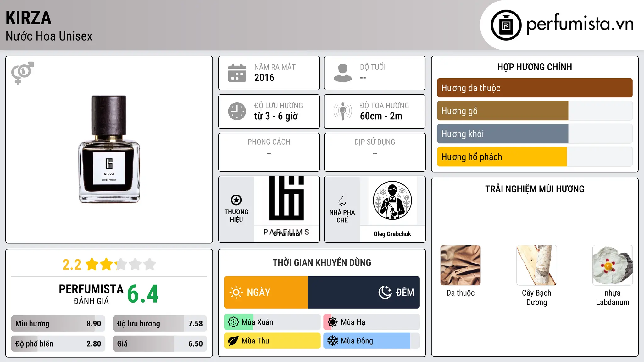Image resolution: width=644 pixels, height=362 pixels.
Task: Click the perfumista.vn bottle logo icon
Action: pos(506,25)
